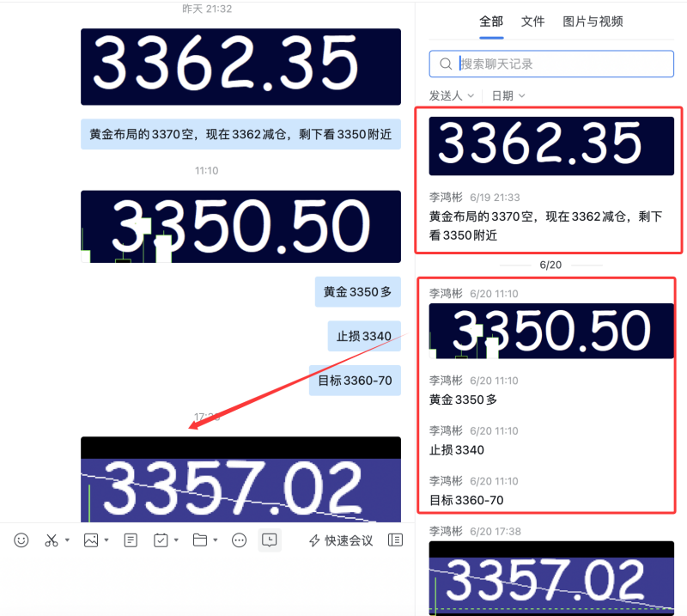Viewport: 687px width, 616px height.
Task: Open the 3357.02 thumbnail in history panel
Action: 551,578
